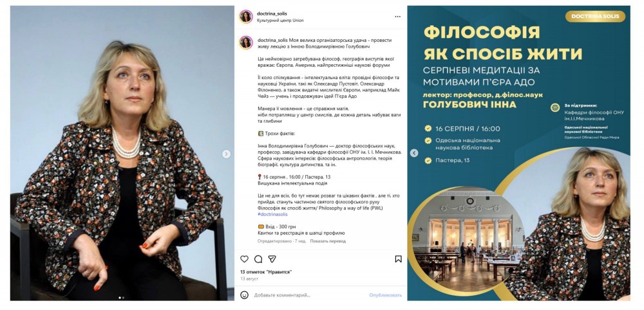Viewport: 644px width, 310px height.
Task: Click the DOCTRINA SOLIS badge on poster
Action: 595,17
